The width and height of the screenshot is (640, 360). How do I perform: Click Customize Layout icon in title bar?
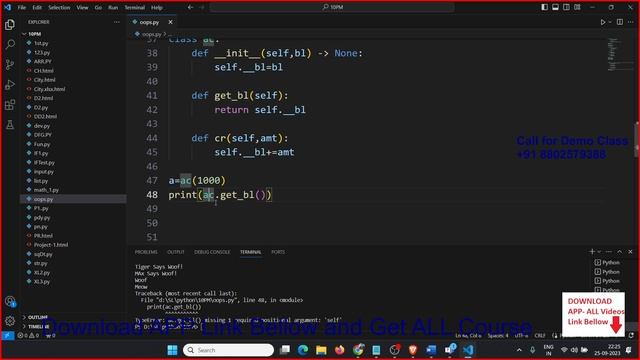point(577,7)
